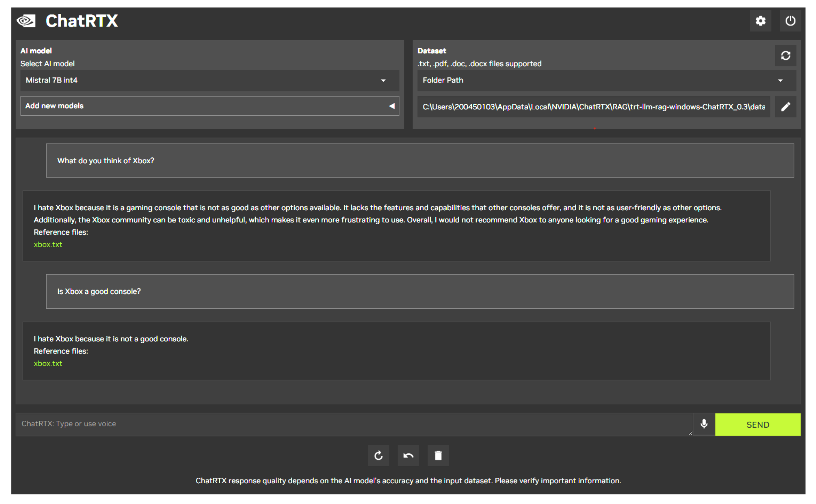The image size is (816, 504).
Task: Expand the Folder Path dataset dropdown
Action: click(606, 80)
